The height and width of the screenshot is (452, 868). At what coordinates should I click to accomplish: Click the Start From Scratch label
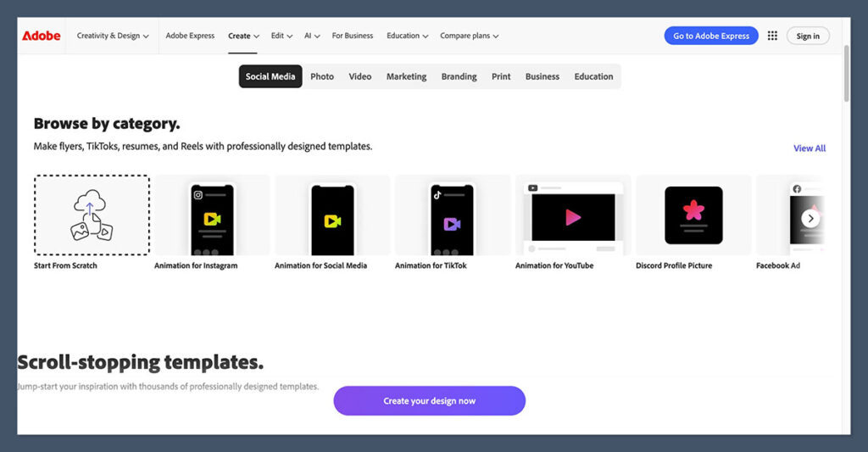[x=65, y=266]
